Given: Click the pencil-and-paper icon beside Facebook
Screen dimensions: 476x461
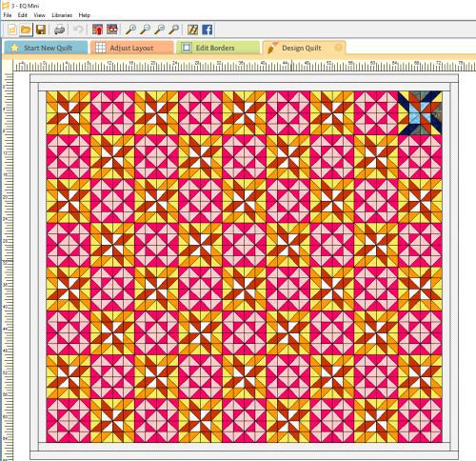Looking at the screenshot, I should point(192,30).
